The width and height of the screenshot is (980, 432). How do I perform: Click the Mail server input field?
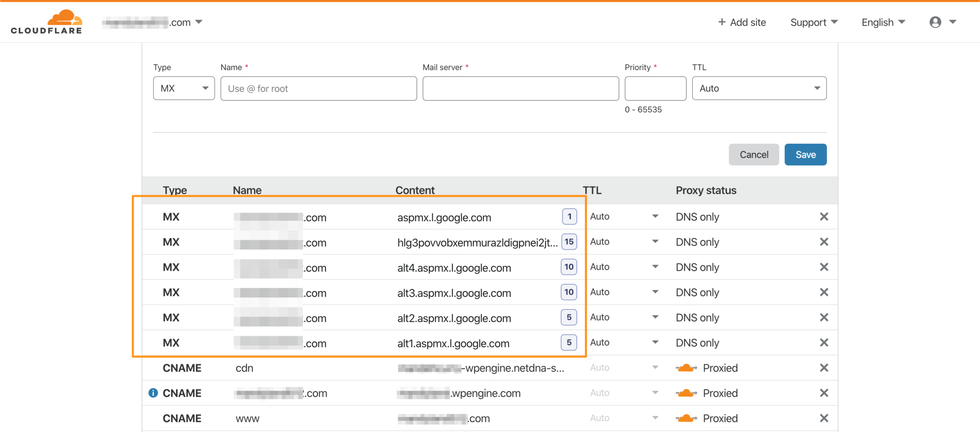pos(520,88)
